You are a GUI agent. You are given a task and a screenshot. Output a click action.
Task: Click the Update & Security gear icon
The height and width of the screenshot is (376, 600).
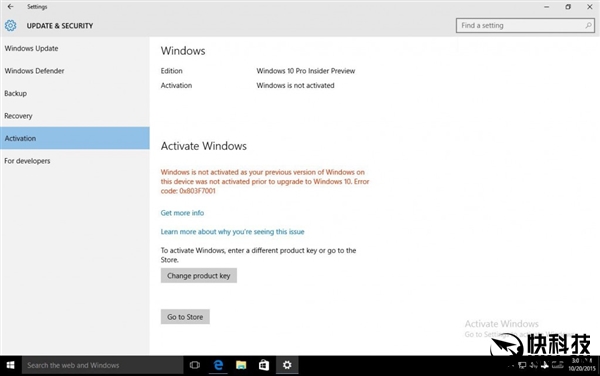click(10, 26)
